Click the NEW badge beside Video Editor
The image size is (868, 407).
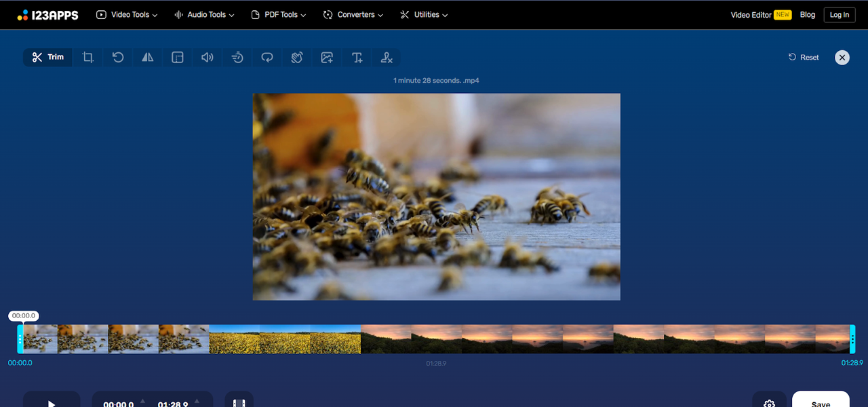point(783,15)
